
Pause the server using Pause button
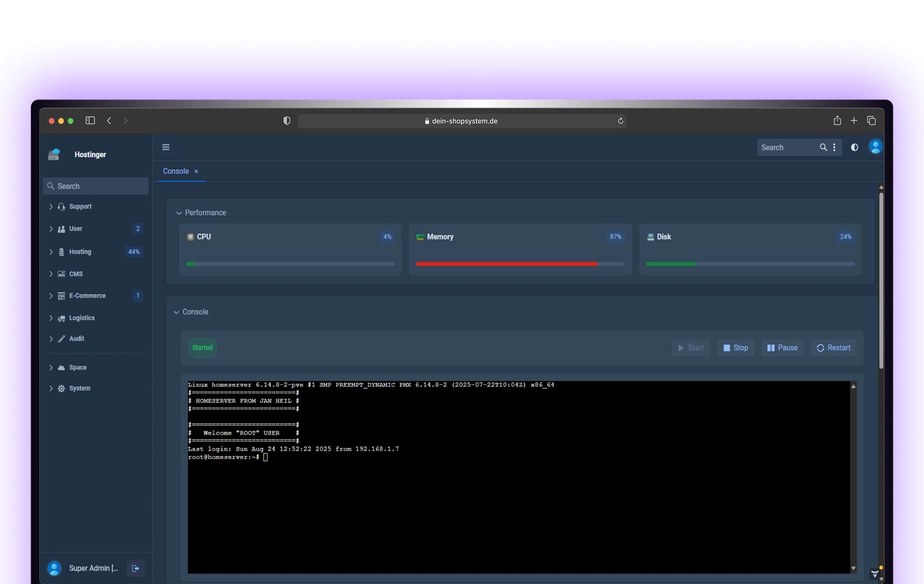(782, 348)
